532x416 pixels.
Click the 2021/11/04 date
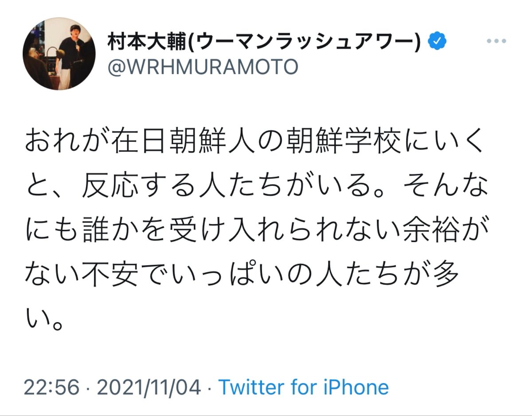coord(149,388)
